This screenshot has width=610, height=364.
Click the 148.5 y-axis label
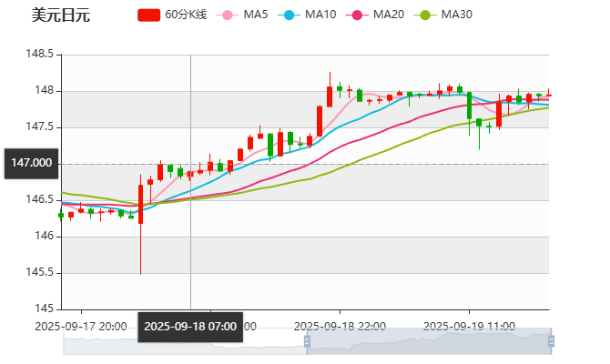click(x=40, y=55)
